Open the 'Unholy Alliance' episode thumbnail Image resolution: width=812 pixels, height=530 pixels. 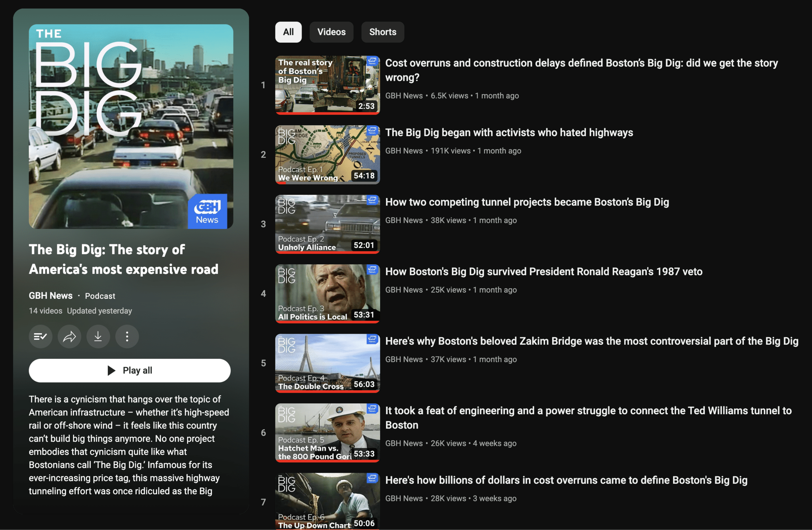(x=327, y=224)
